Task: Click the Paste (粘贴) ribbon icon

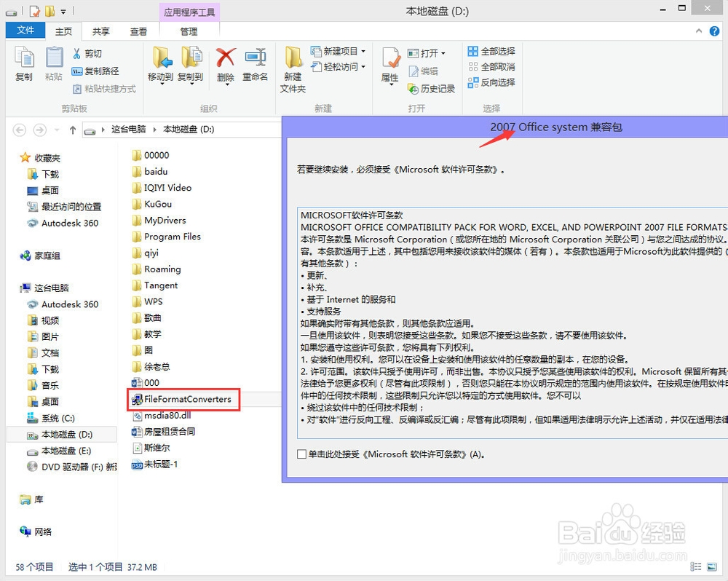Action: pyautogui.click(x=54, y=63)
